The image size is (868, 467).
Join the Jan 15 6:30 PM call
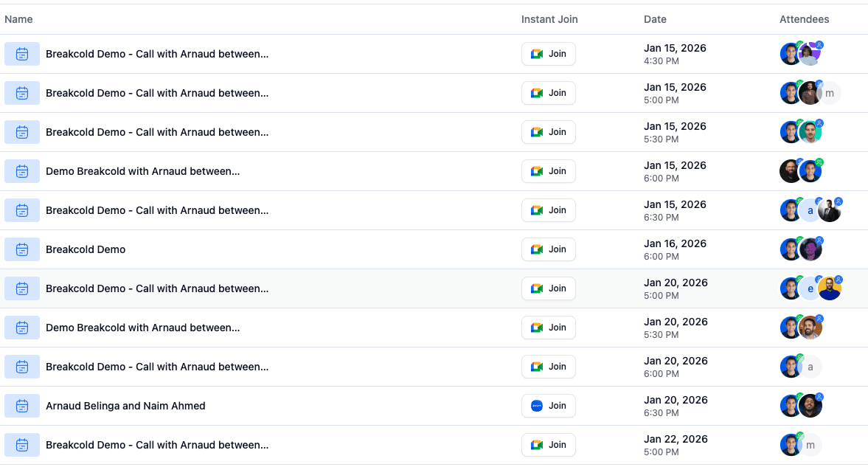click(548, 210)
